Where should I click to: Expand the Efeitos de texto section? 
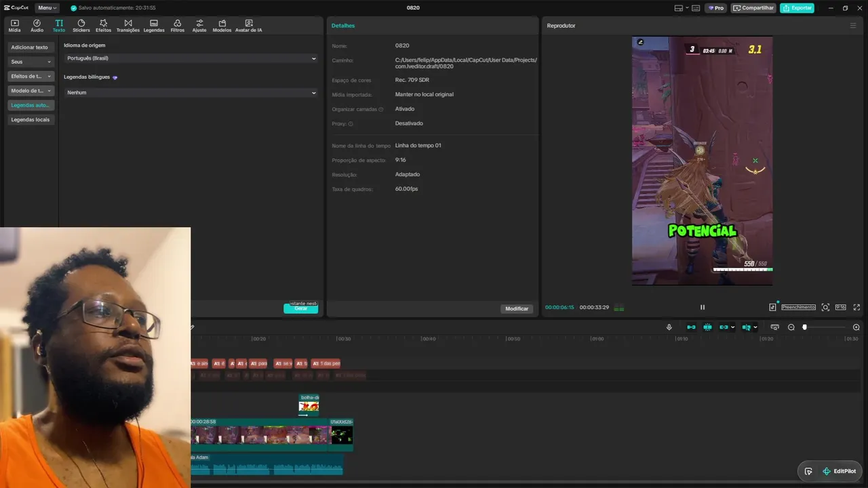31,76
